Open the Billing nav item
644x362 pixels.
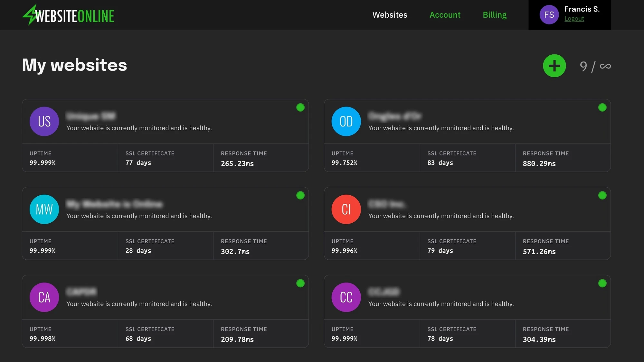pyautogui.click(x=494, y=15)
